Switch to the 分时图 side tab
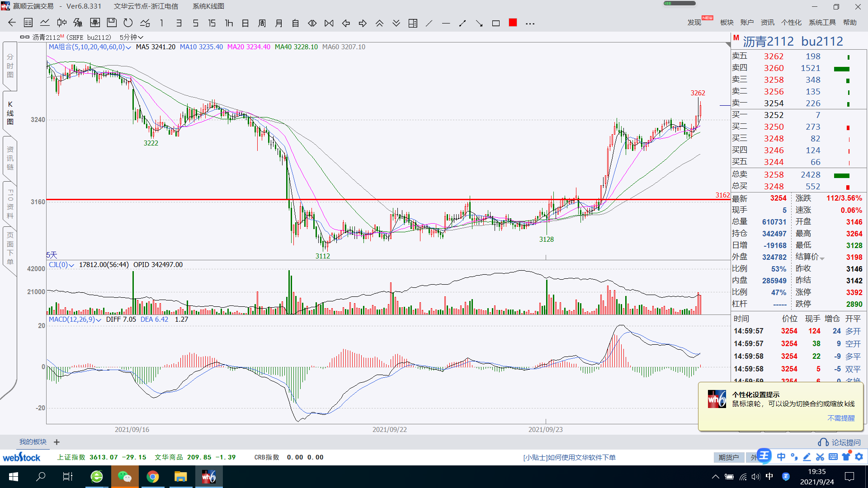The image size is (868, 488). 10,66
